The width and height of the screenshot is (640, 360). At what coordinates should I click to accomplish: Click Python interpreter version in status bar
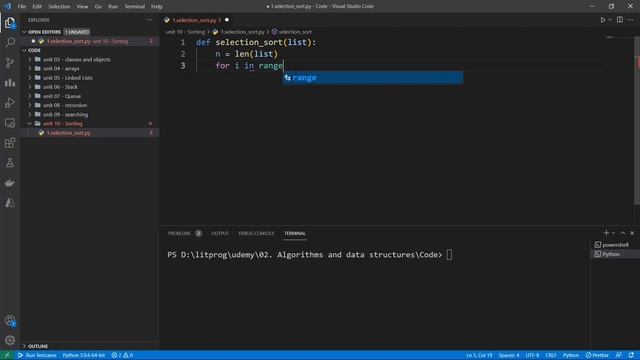click(x=84, y=355)
